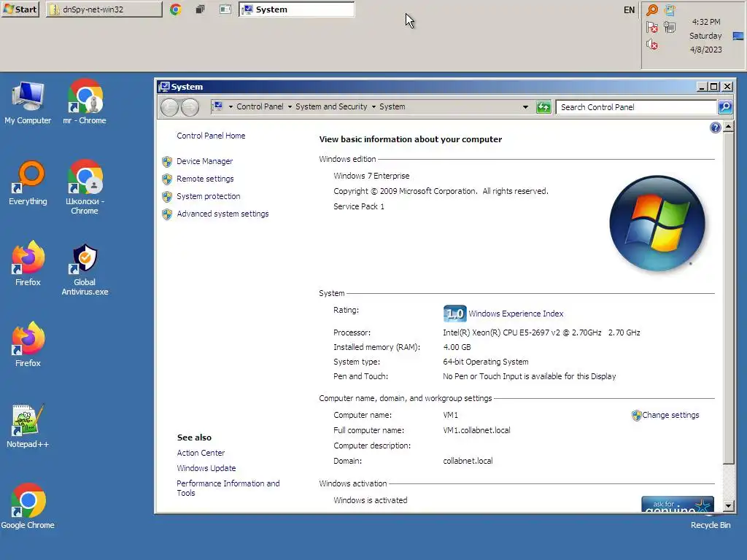The image size is (747, 560).
Task: Select 'Windows 7 Enterprise' text
Action: pyautogui.click(x=371, y=176)
